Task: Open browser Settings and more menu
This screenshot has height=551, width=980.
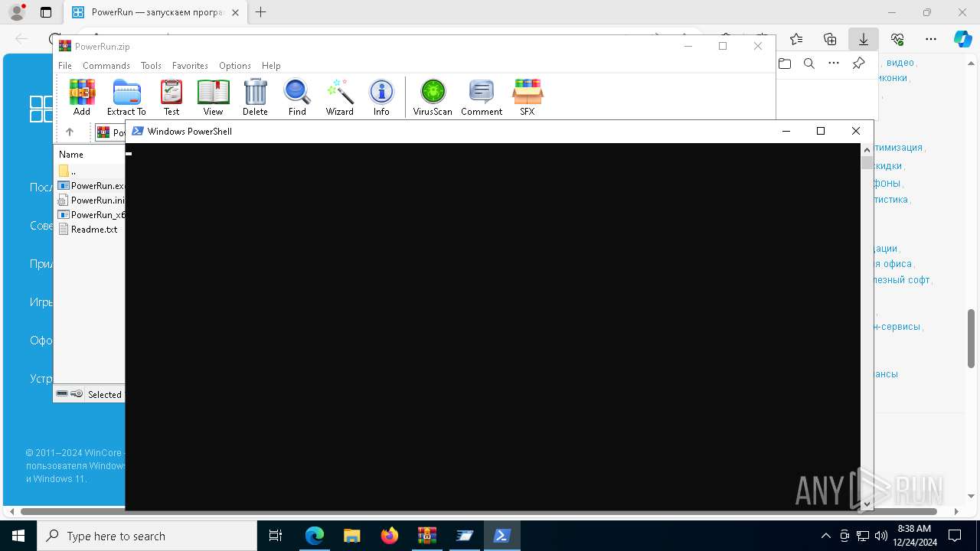Action: tap(931, 38)
